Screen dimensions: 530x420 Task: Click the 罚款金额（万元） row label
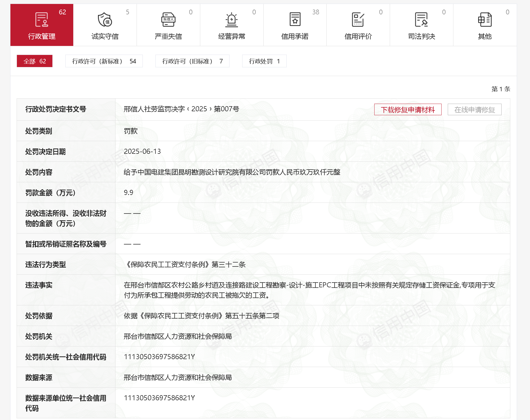click(x=51, y=193)
